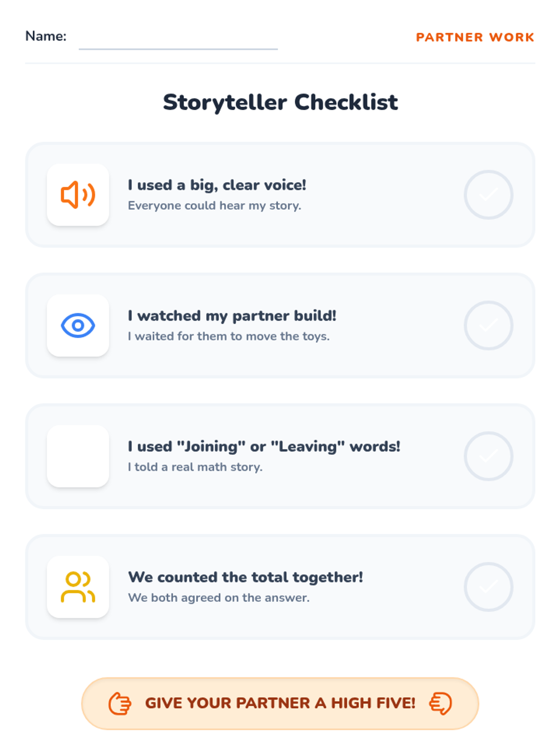
Task: Mark the counted the total together circle
Action: tap(488, 587)
